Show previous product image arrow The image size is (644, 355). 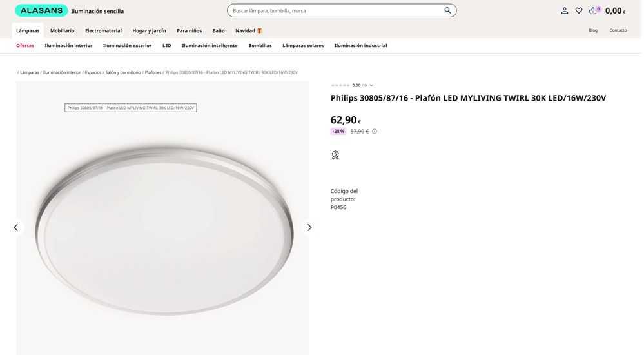point(16,227)
